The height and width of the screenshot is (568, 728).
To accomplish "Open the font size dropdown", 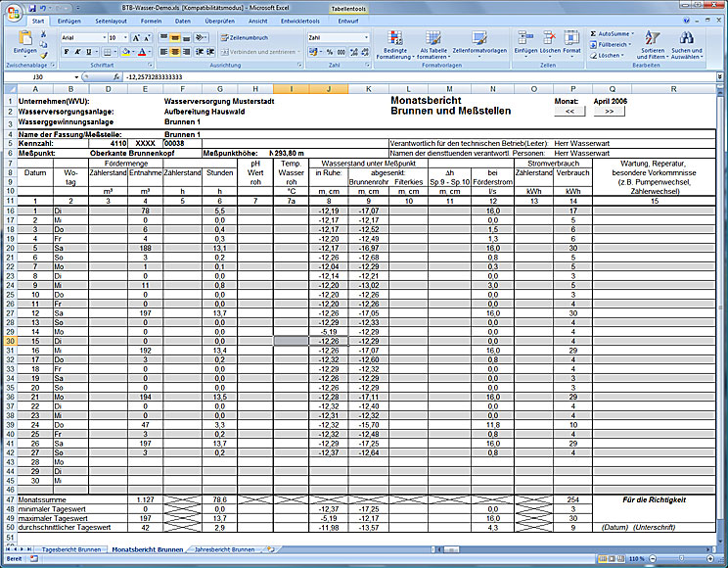I will (x=125, y=37).
